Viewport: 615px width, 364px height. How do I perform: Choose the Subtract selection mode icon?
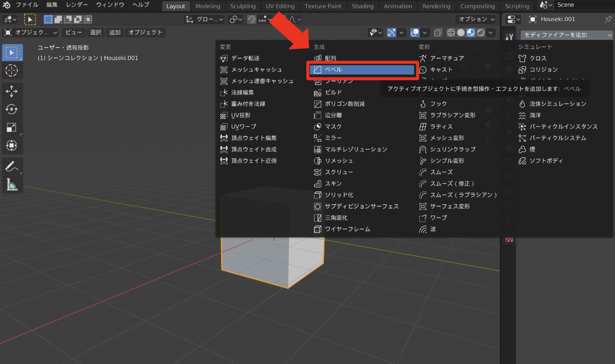pyautogui.click(x=68, y=19)
